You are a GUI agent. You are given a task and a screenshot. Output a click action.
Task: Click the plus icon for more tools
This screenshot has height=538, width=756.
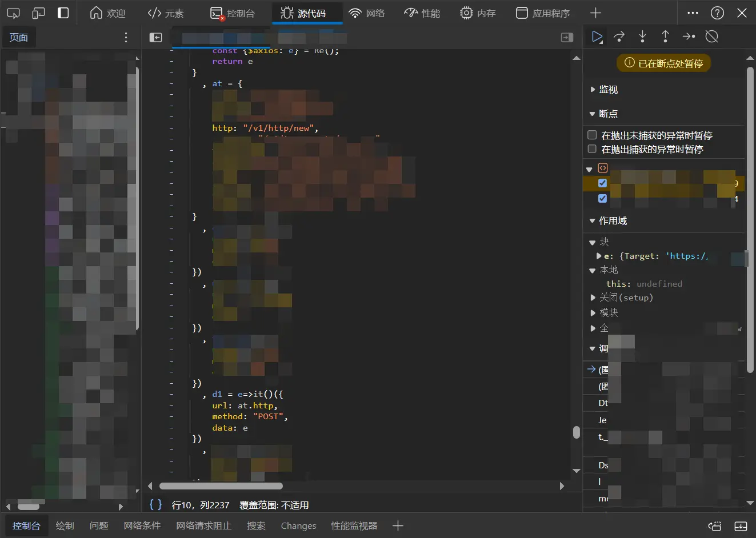595,13
